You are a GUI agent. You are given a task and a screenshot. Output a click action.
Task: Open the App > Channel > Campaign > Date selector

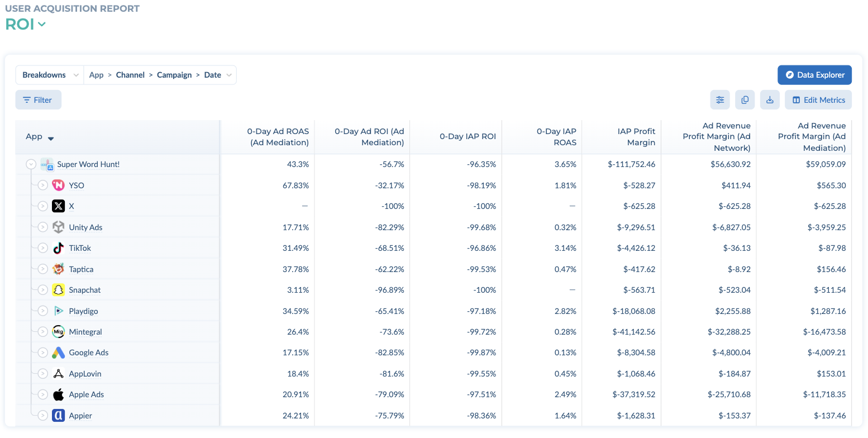click(160, 75)
